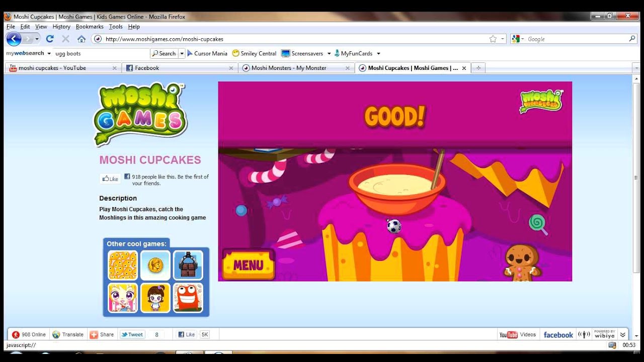Open Smiley Central toolbar item
The width and height of the screenshot is (644, 362).
click(x=254, y=53)
